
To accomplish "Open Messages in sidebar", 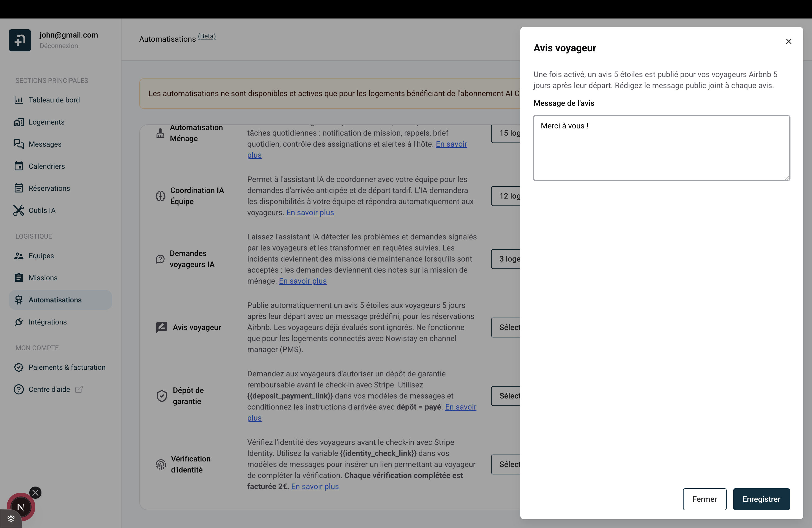I will (60, 144).
